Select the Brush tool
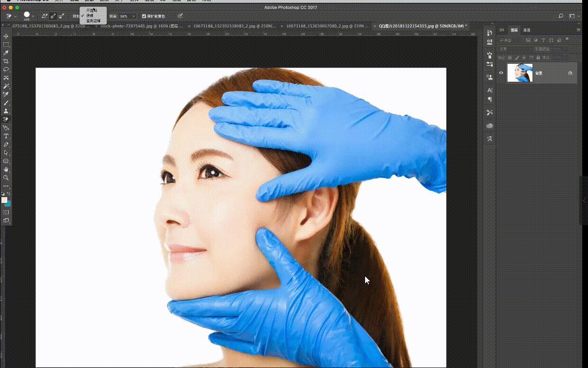The width and height of the screenshot is (588, 368). click(x=6, y=103)
